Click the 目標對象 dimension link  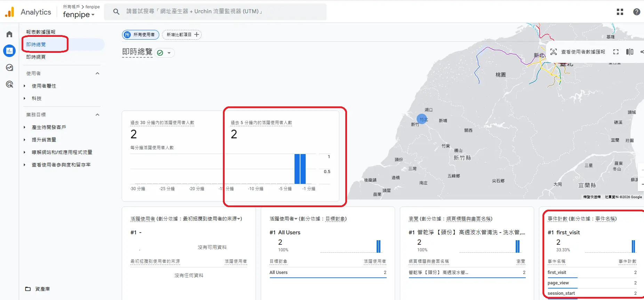tap(335, 219)
